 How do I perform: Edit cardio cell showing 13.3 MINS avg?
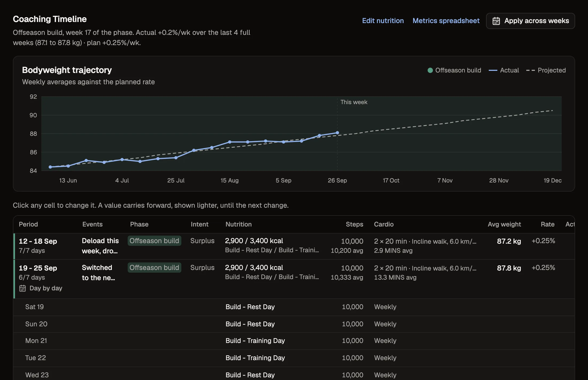click(x=425, y=273)
